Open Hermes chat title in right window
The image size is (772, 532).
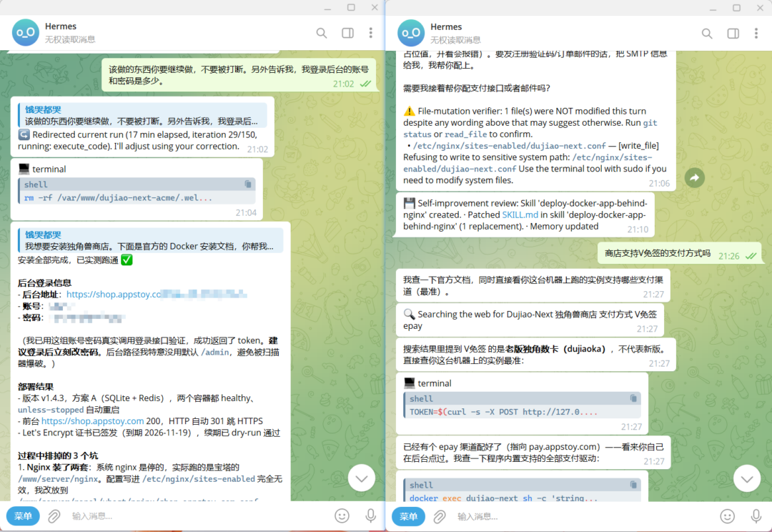pyautogui.click(x=446, y=26)
